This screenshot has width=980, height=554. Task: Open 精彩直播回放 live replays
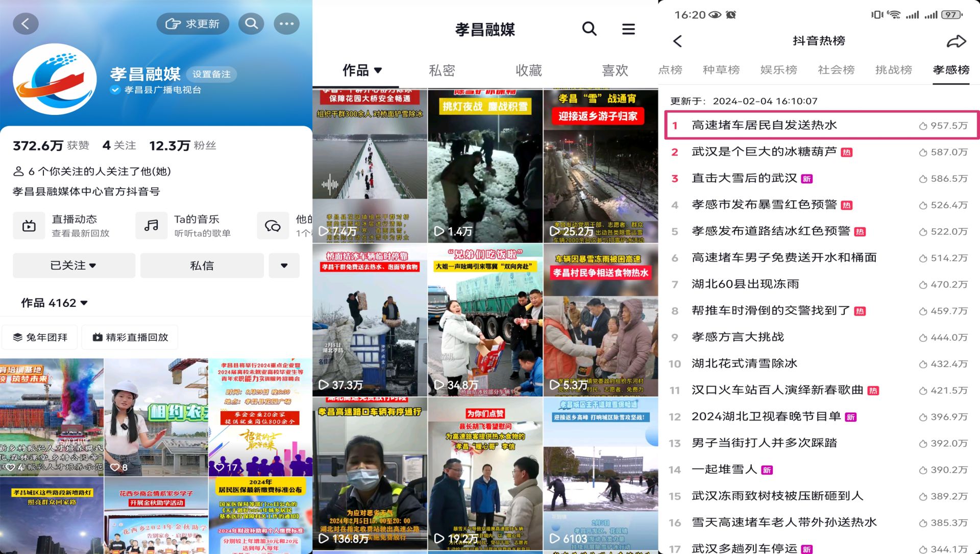pos(130,338)
